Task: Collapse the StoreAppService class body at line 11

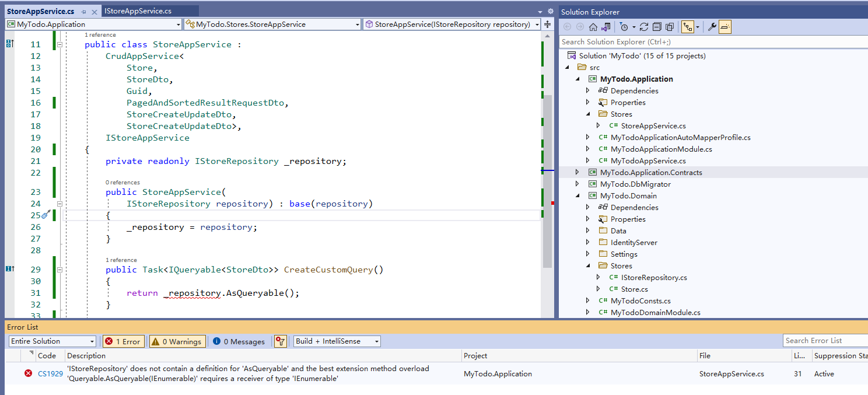Action: (60, 44)
